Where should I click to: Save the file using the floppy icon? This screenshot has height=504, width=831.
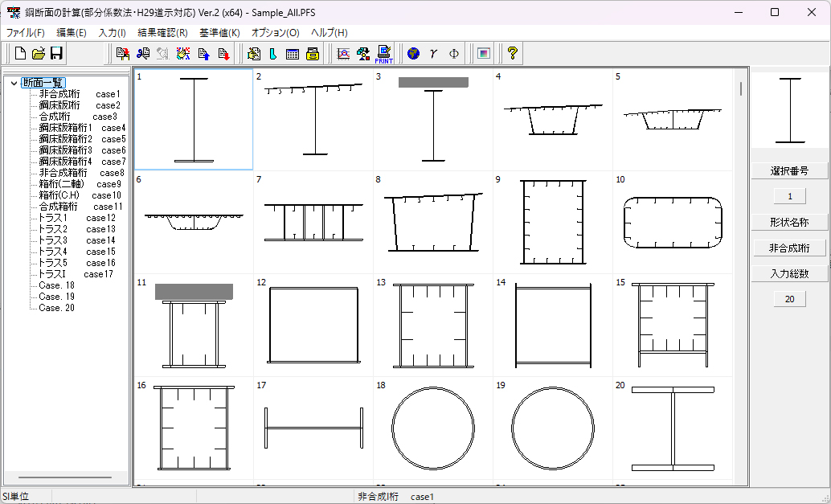coord(56,54)
